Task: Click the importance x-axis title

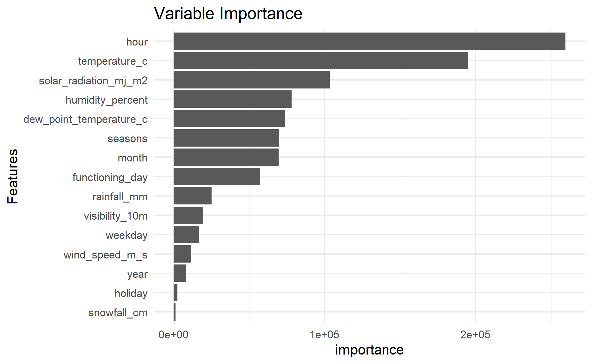Action: pos(369,350)
